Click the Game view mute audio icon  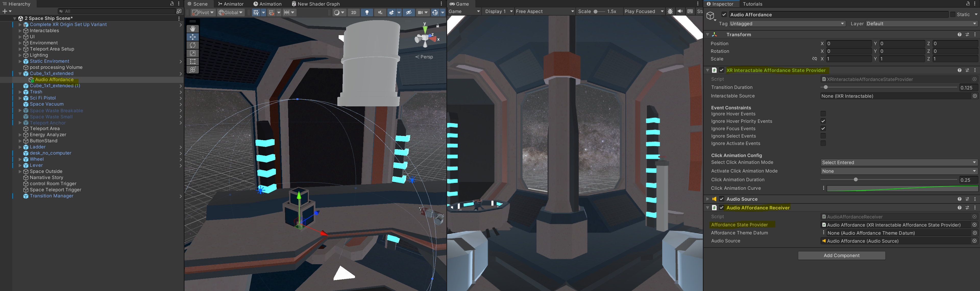click(680, 11)
